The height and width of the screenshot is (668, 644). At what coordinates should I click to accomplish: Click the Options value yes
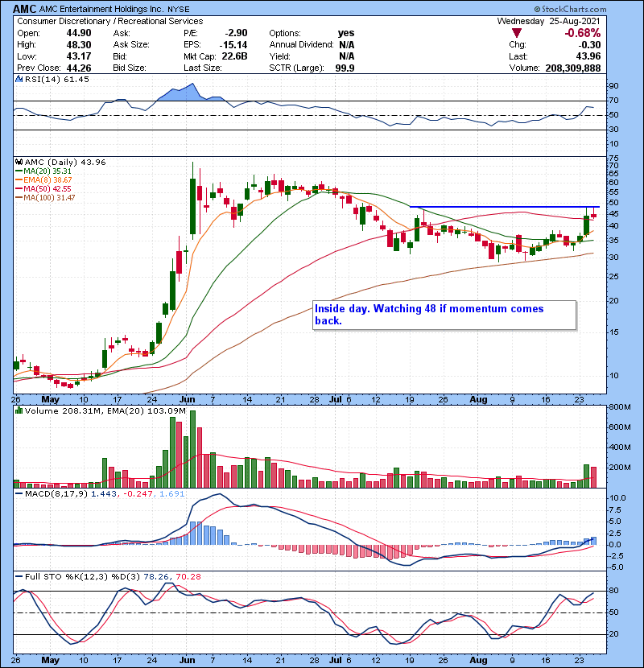[346, 33]
